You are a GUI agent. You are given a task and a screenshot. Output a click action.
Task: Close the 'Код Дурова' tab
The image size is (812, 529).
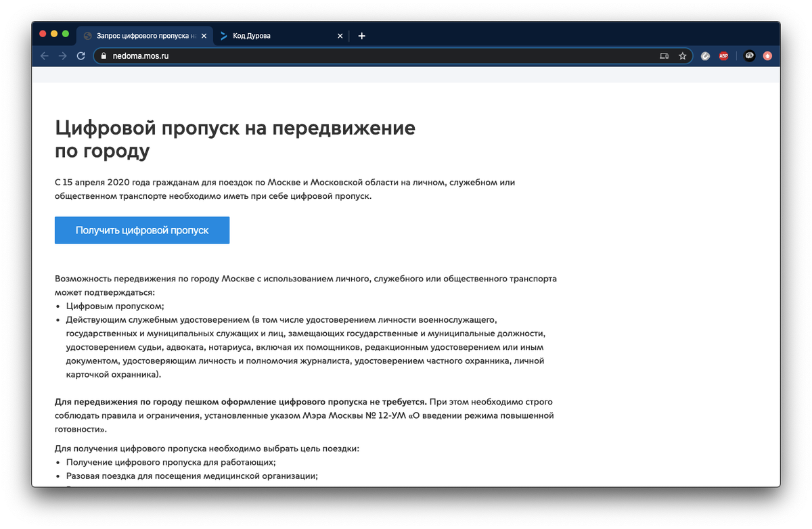coord(340,36)
